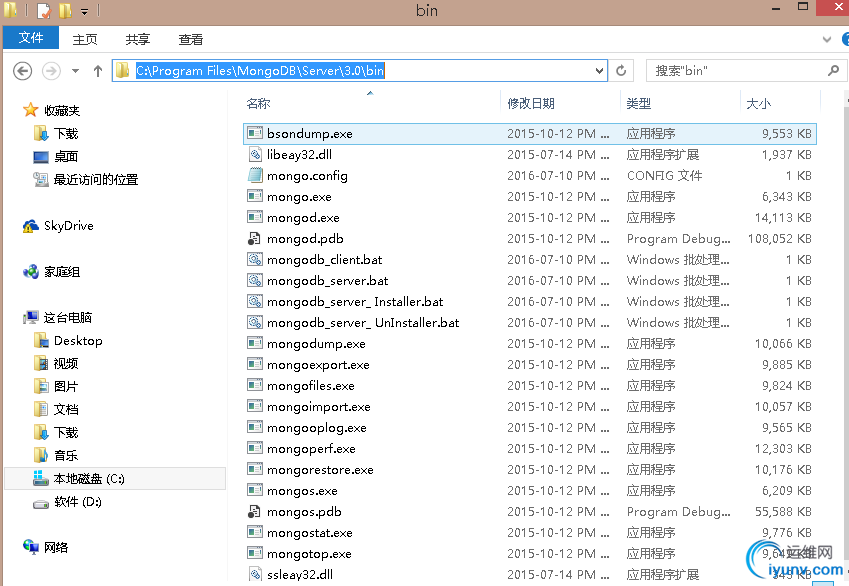Viewport: 849px width, 586px height.
Task: Click the search "bin" box
Action: pyautogui.click(x=746, y=70)
